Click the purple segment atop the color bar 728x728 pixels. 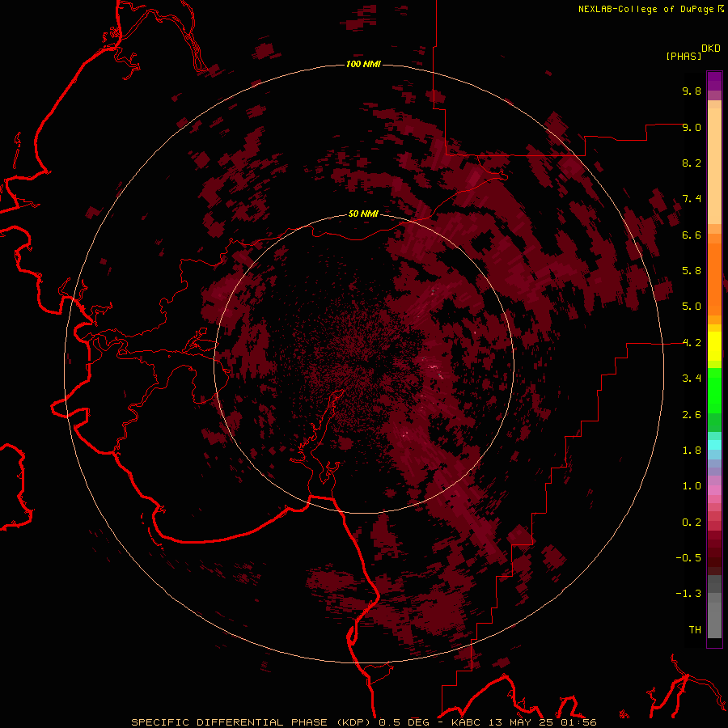(x=714, y=81)
